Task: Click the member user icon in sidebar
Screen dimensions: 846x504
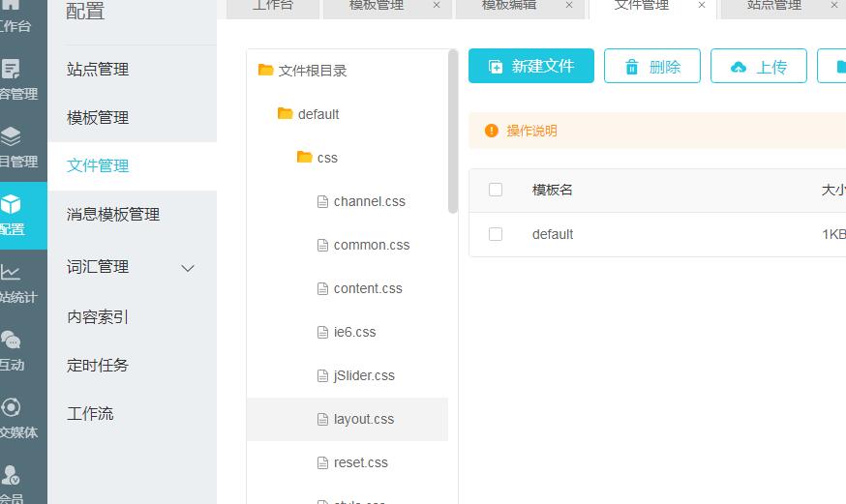Action: click(12, 475)
